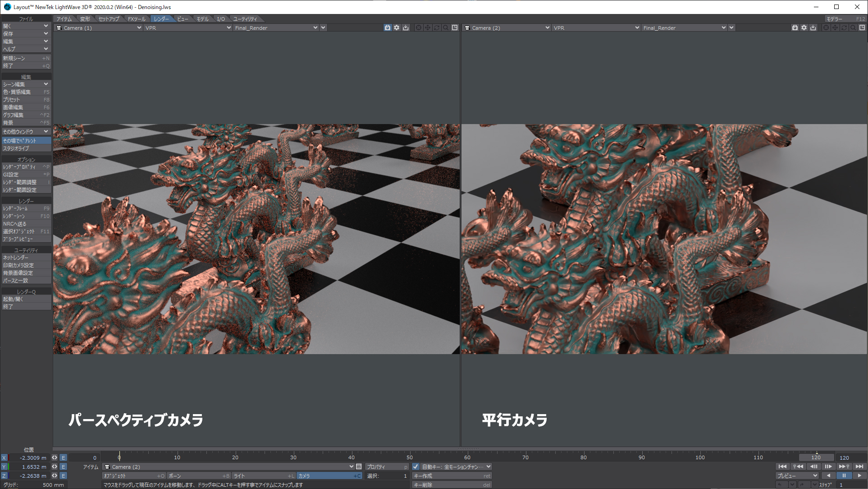Switch to the ビュー tab

183,19
